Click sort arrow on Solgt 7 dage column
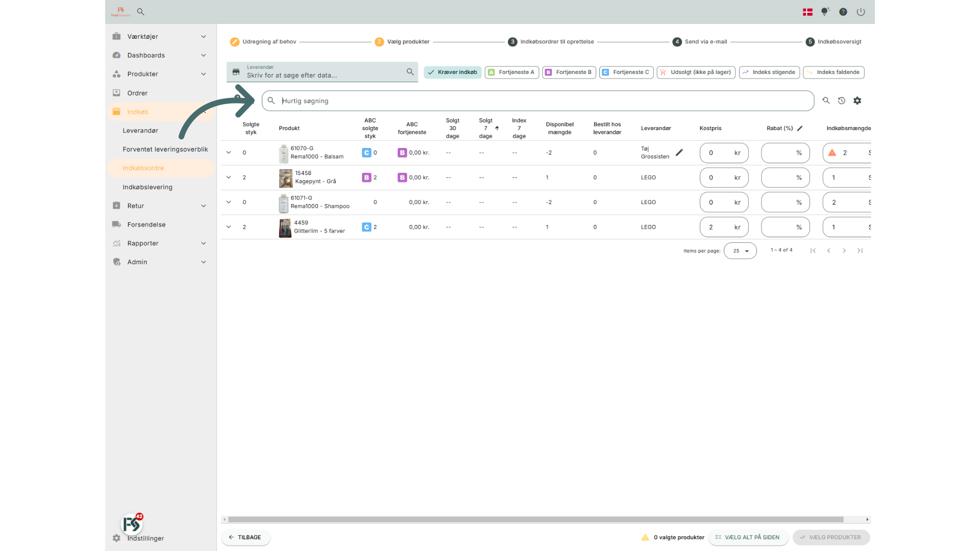This screenshot has width=980, height=551. 497,129
